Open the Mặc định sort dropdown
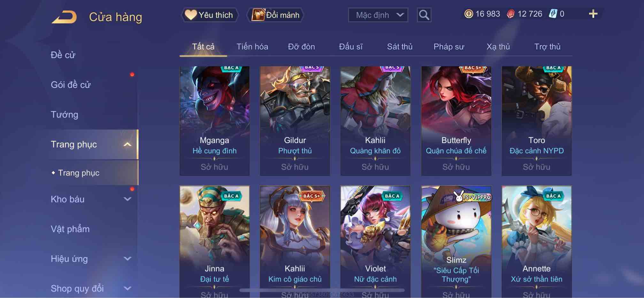 [x=378, y=15]
